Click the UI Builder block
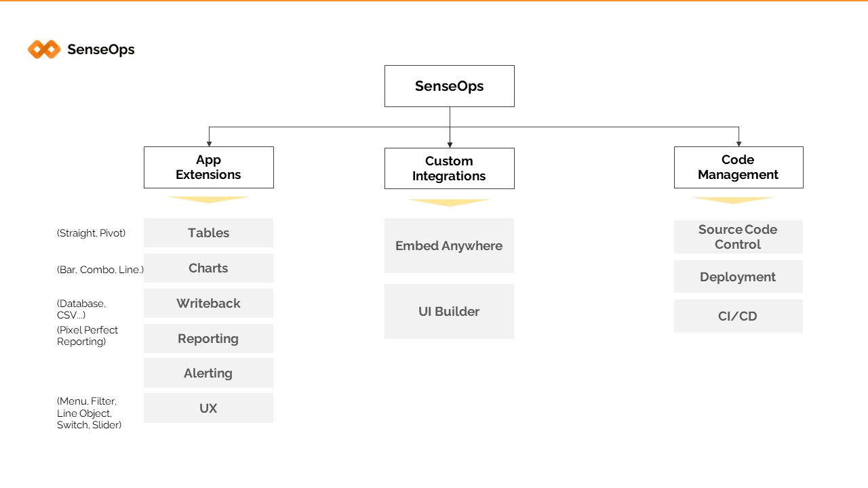Screen dimensions: 868x488 [449, 311]
